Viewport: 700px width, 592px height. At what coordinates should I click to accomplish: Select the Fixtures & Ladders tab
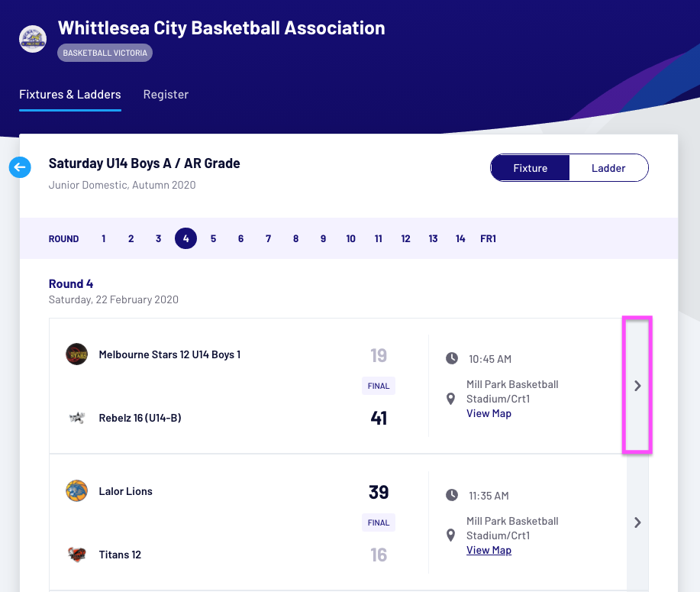click(x=70, y=95)
